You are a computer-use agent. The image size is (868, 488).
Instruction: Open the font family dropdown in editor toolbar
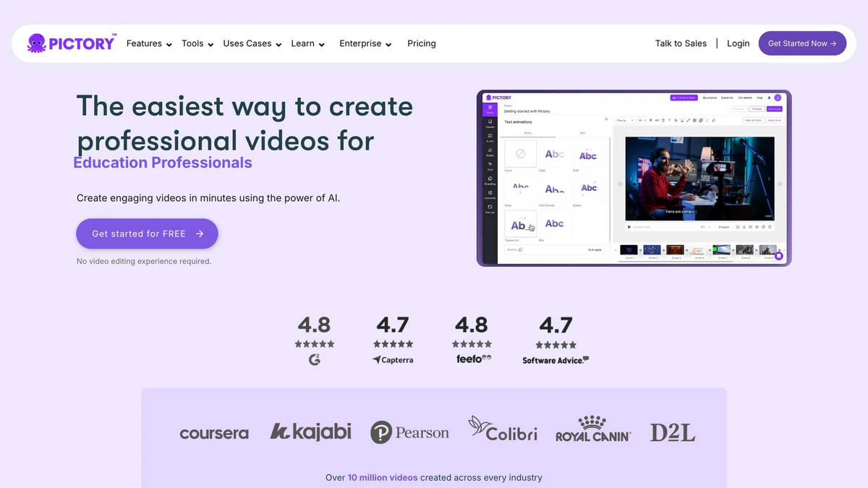(626, 120)
